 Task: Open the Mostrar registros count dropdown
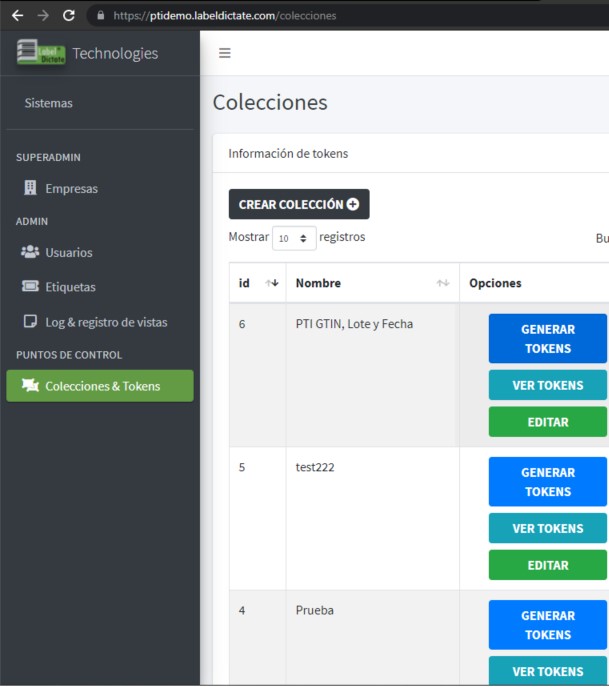click(x=294, y=238)
